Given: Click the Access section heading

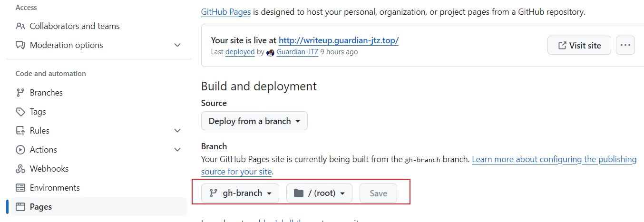Looking at the screenshot, I should pos(27,8).
